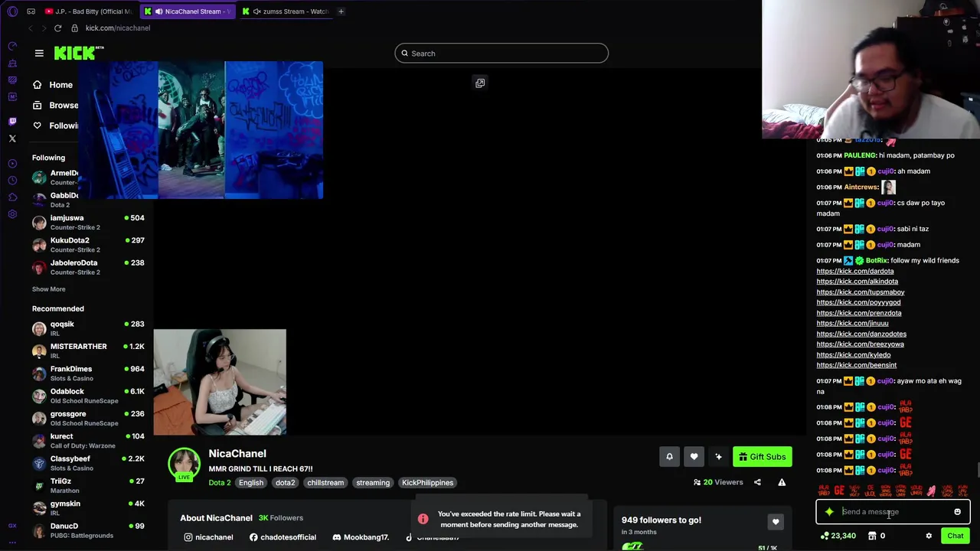
Task: Open Extensions cube in Opera sidebar
Action: (12, 197)
